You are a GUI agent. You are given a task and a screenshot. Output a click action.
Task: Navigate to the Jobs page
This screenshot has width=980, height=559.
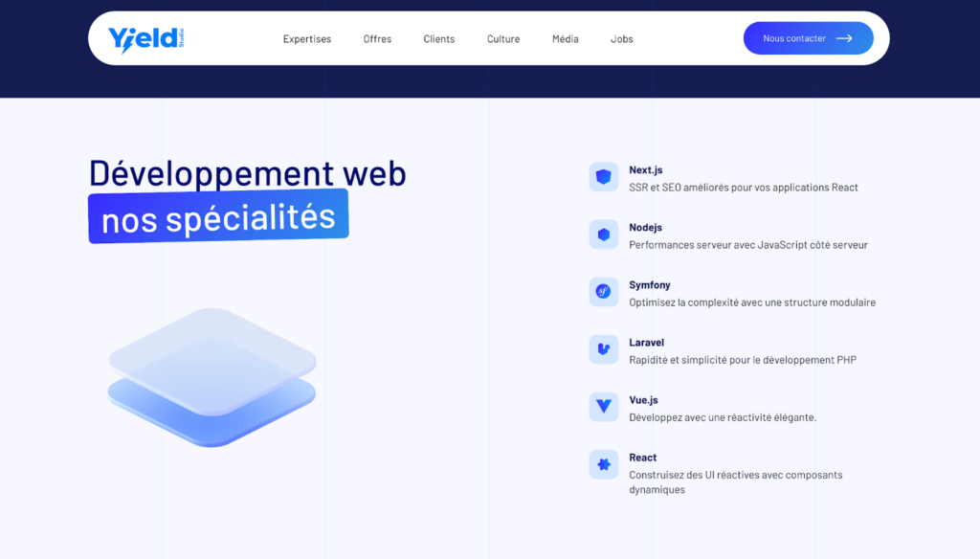[622, 39]
